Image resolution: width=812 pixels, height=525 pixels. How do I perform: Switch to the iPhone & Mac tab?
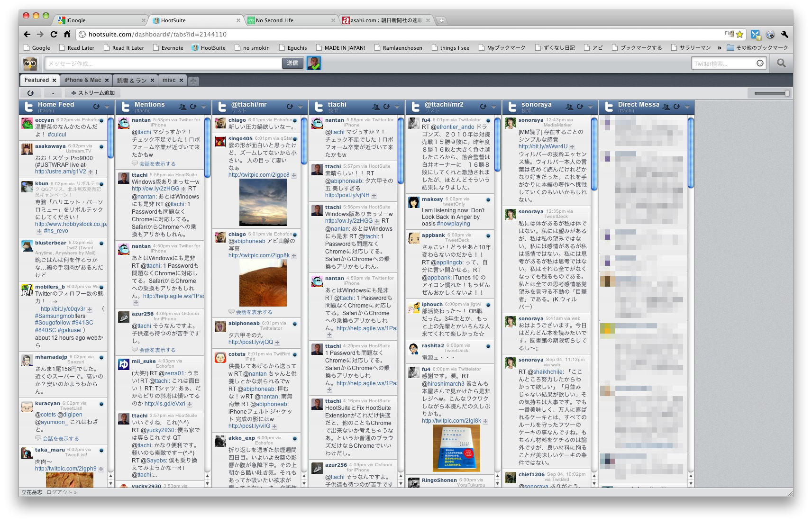pos(82,80)
